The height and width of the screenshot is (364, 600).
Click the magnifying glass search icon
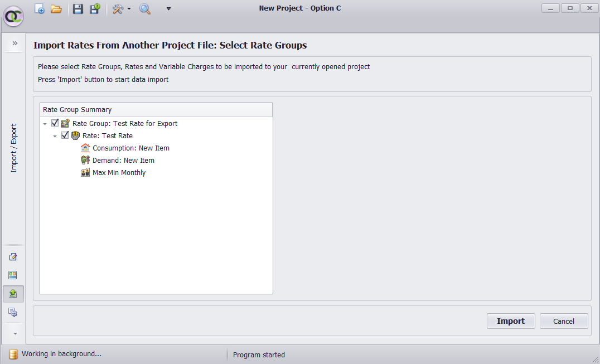pos(145,8)
